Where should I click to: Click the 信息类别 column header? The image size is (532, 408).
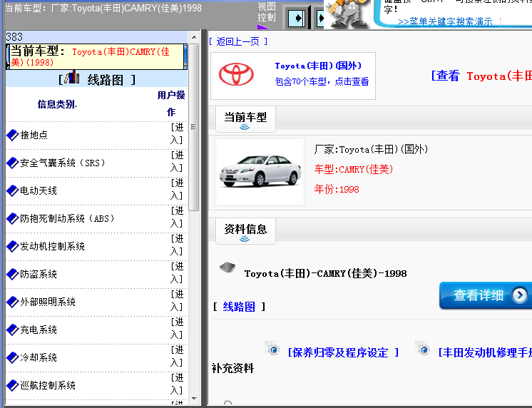tap(57, 104)
